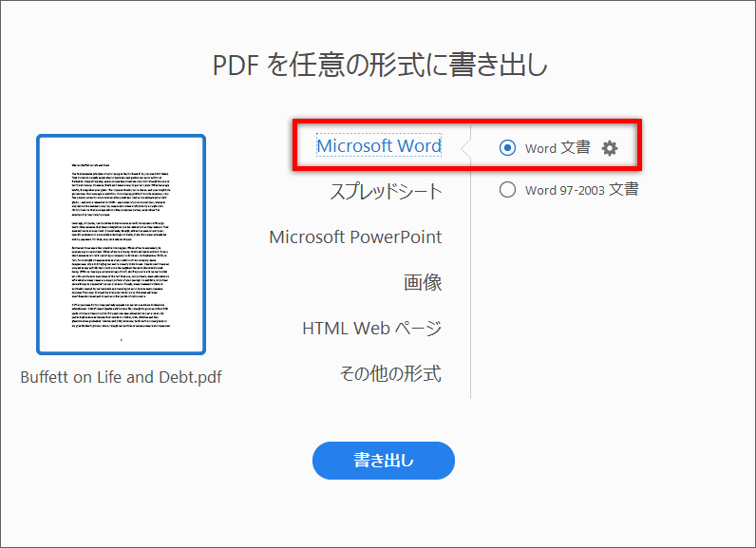Click the Buffett on Life and Debt.pdf filename
Image resolution: width=756 pixels, height=548 pixels.
tap(121, 377)
